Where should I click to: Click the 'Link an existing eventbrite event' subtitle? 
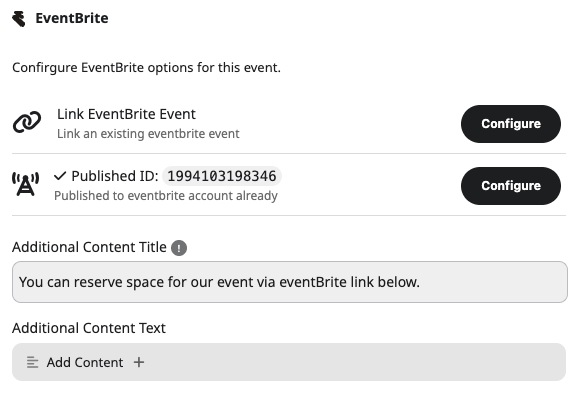coord(148,133)
